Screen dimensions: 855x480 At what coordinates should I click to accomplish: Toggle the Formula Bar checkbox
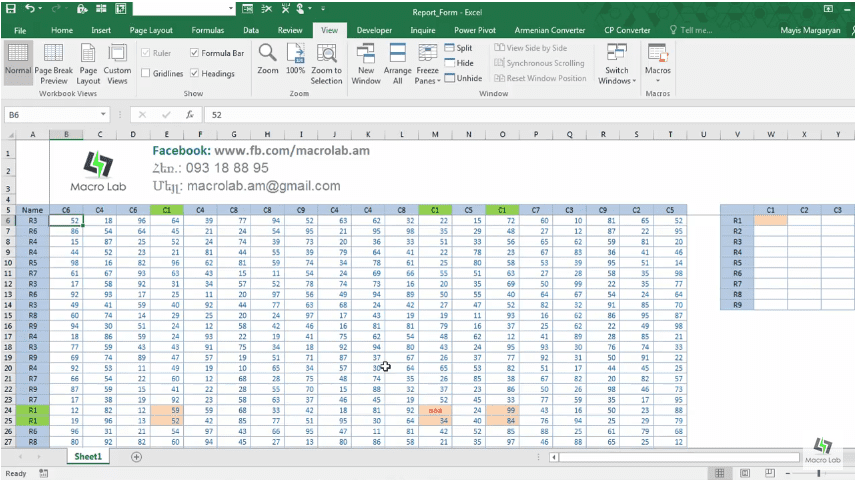(194, 53)
